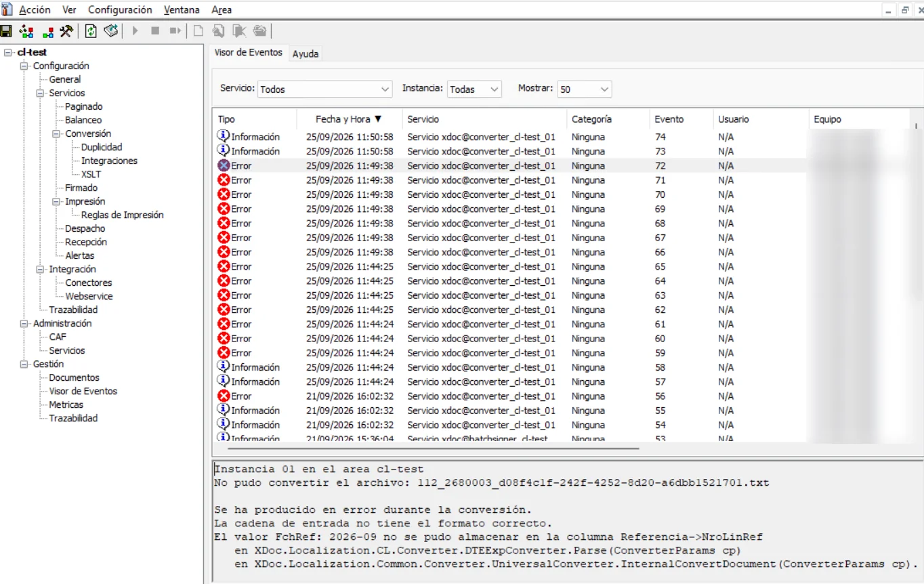
Task: Click the information icon on event 58
Action: [x=224, y=367]
